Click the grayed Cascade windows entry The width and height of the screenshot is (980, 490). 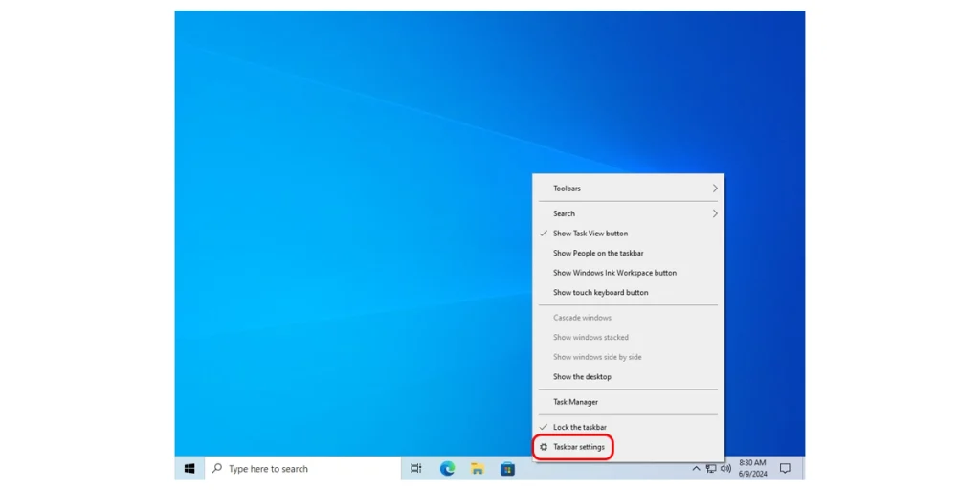coord(628,318)
